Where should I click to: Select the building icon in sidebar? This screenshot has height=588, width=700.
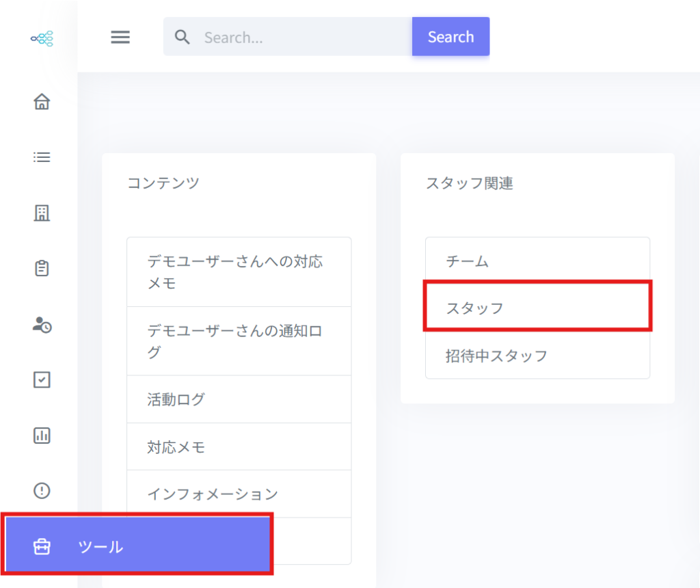click(42, 213)
